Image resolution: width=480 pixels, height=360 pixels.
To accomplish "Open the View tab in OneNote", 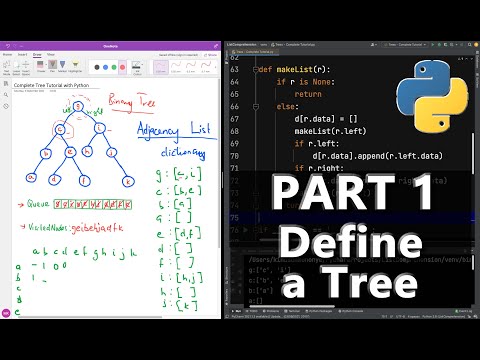I will [51, 54].
